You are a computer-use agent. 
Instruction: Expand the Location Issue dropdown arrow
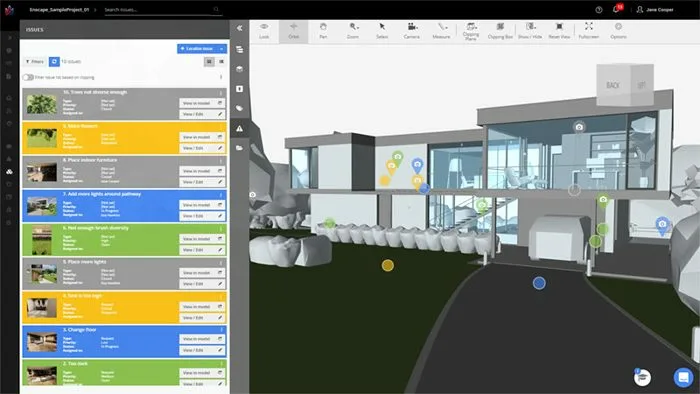[221, 48]
